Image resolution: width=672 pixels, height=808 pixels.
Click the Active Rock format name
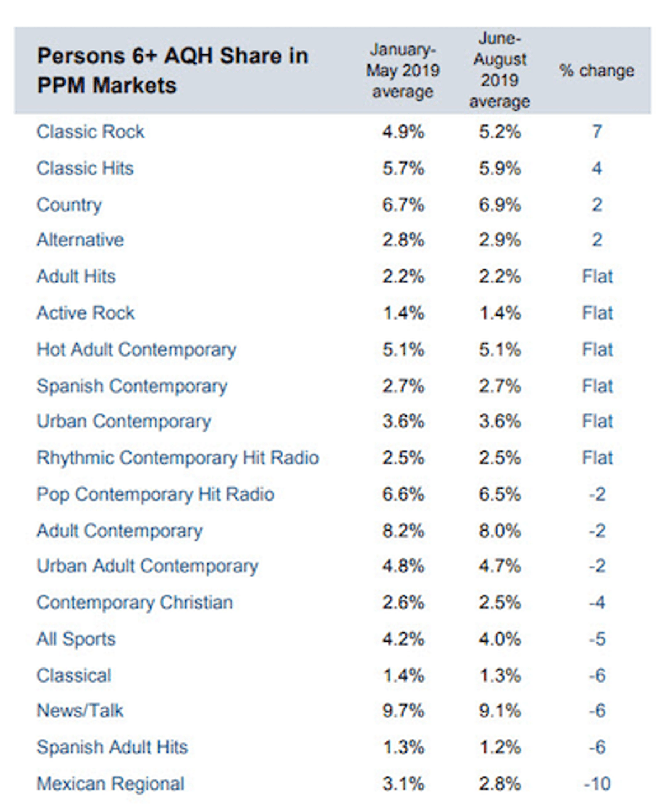pos(86,313)
